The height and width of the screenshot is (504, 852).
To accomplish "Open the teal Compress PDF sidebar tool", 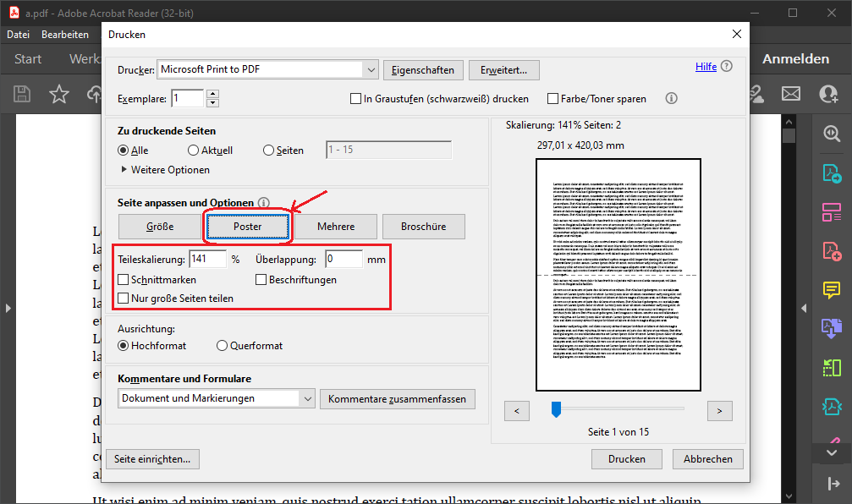I will click(832, 406).
